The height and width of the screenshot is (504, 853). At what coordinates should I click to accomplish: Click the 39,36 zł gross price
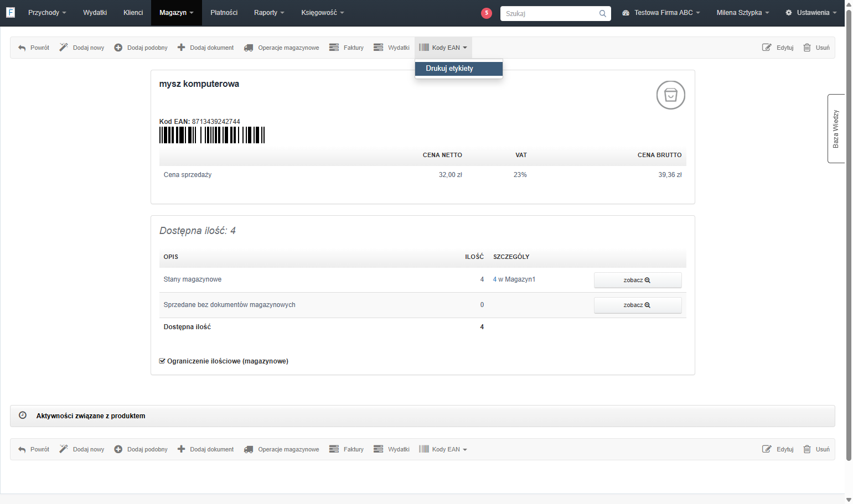[x=670, y=175]
